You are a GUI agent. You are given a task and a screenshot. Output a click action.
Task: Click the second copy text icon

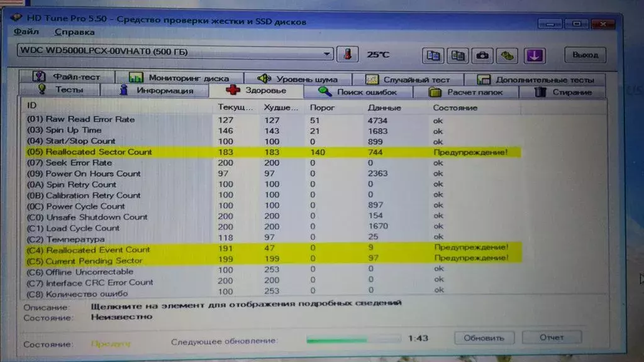(458, 55)
